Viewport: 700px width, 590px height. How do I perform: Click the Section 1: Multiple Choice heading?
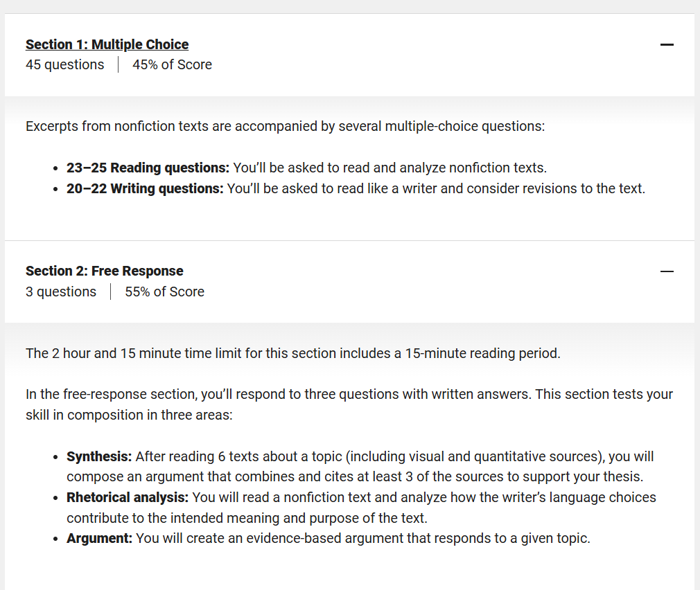click(107, 44)
